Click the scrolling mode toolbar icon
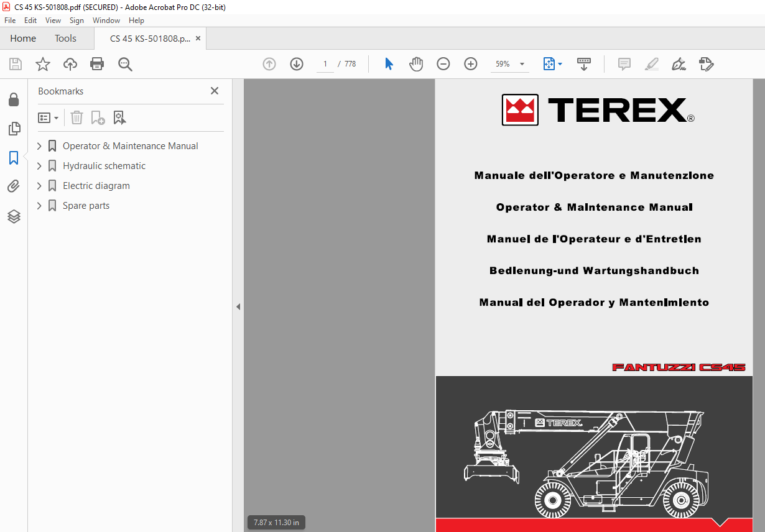 point(584,64)
